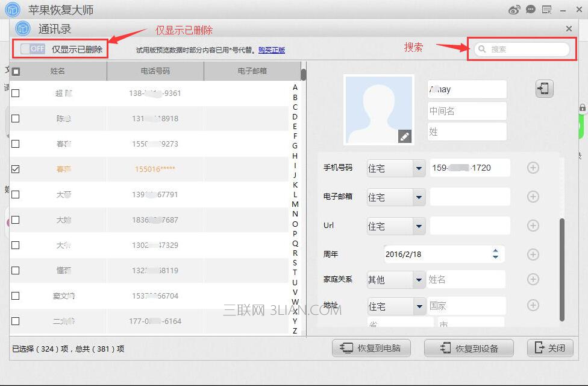Check the contact with number ending 9273

(16, 144)
